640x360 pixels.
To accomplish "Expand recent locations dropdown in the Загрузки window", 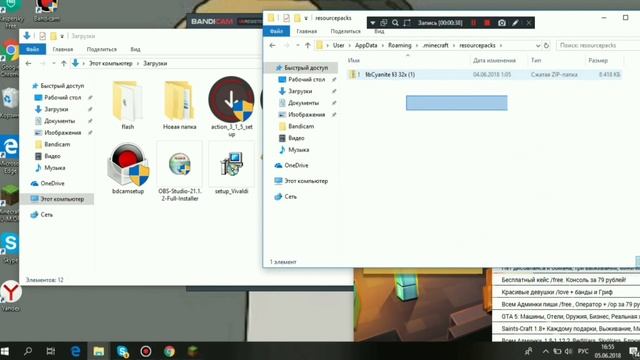I will (x=53, y=63).
